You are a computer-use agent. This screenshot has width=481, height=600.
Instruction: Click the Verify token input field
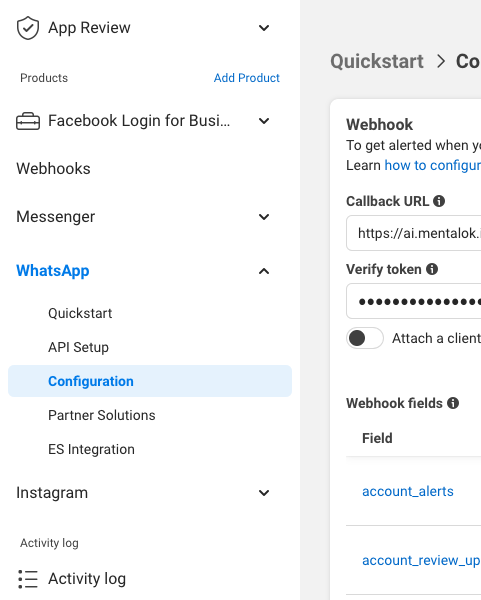(414, 301)
